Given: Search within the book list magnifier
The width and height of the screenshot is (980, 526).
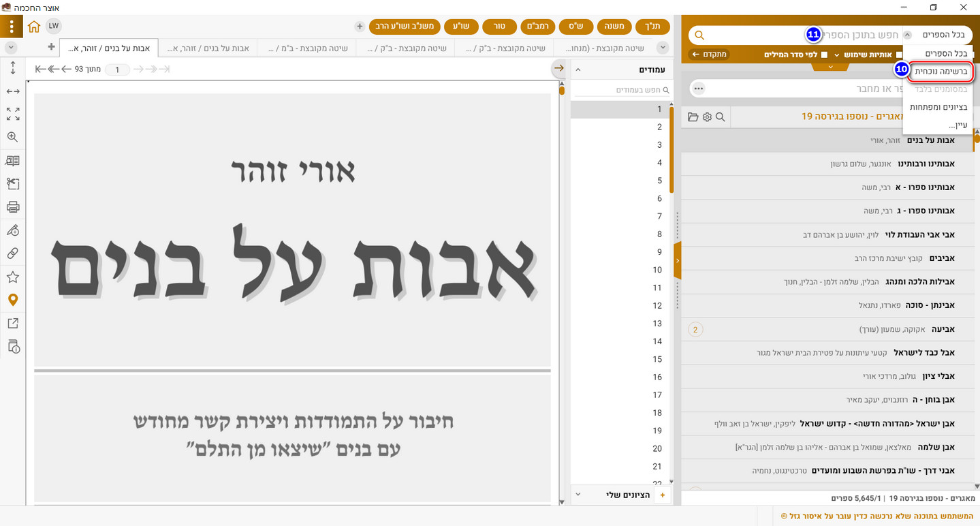Looking at the screenshot, I should (x=721, y=117).
